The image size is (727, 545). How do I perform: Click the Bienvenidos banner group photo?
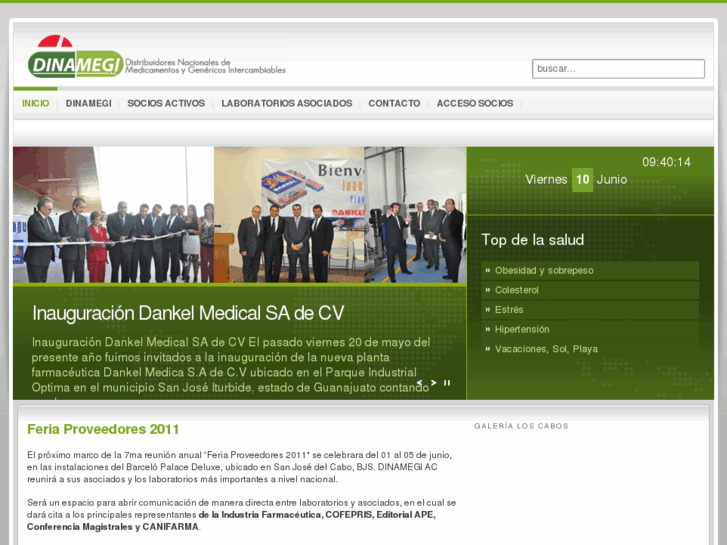pyautogui.click(x=289, y=215)
